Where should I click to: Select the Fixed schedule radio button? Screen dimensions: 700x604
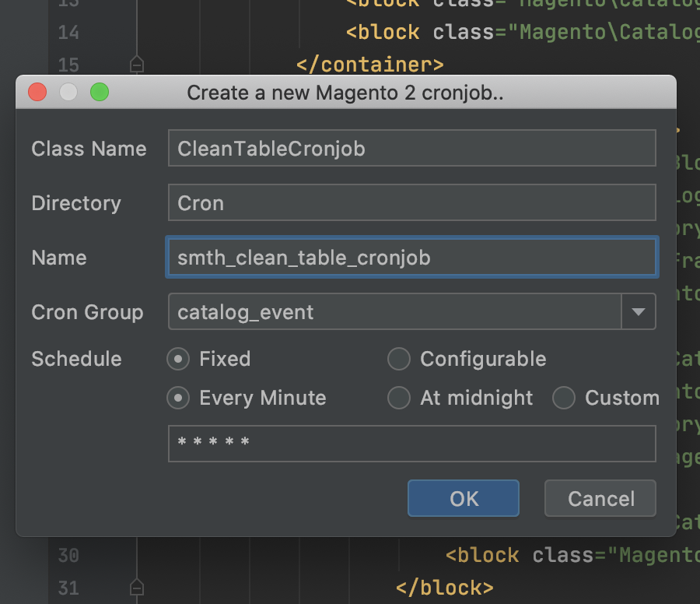click(180, 359)
